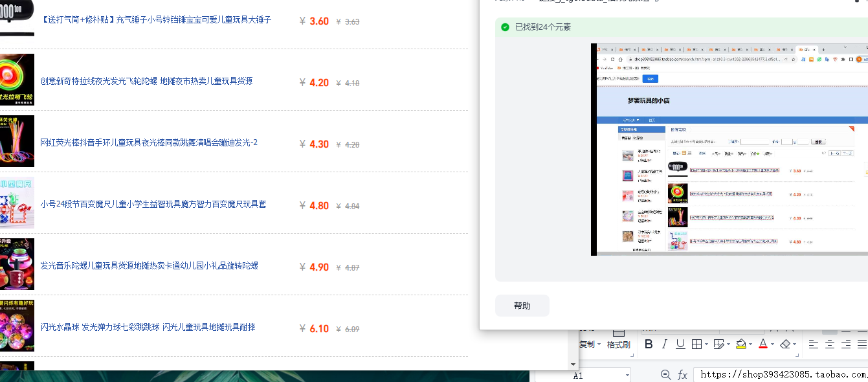Align cell text to the left
Viewport: 868px width, 382px height.
814,344
